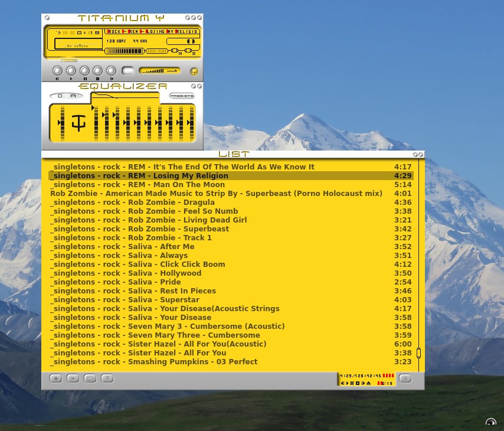Click the second equalizer band slider
Viewport: 504px width, 431px height.
tap(106, 123)
